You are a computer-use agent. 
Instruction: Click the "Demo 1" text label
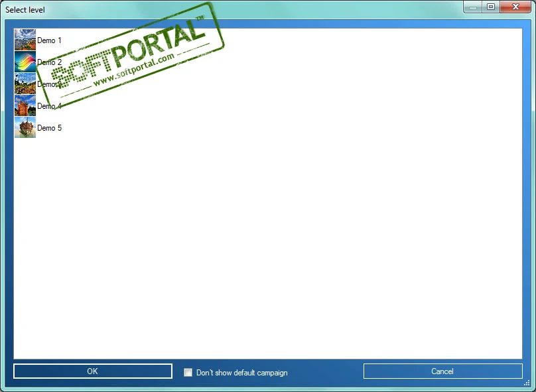pos(49,40)
